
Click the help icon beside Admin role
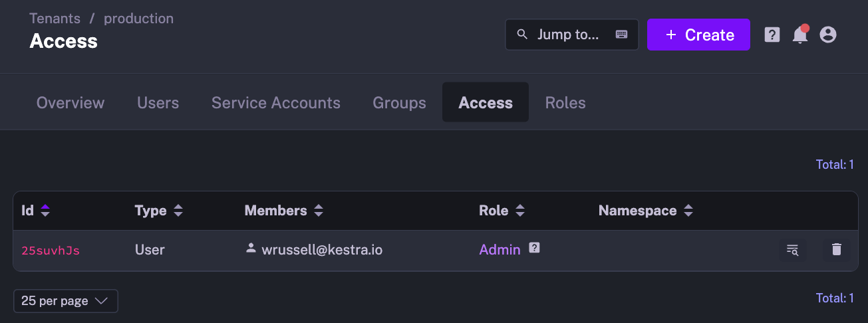[534, 248]
